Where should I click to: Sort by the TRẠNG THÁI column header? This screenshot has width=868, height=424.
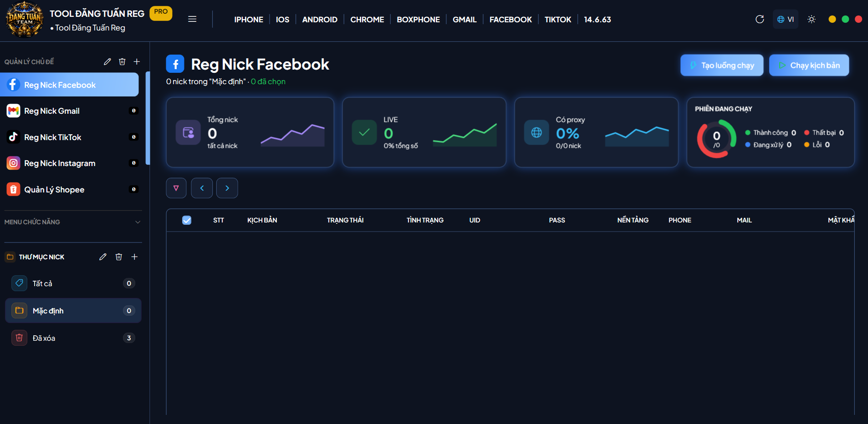point(345,220)
